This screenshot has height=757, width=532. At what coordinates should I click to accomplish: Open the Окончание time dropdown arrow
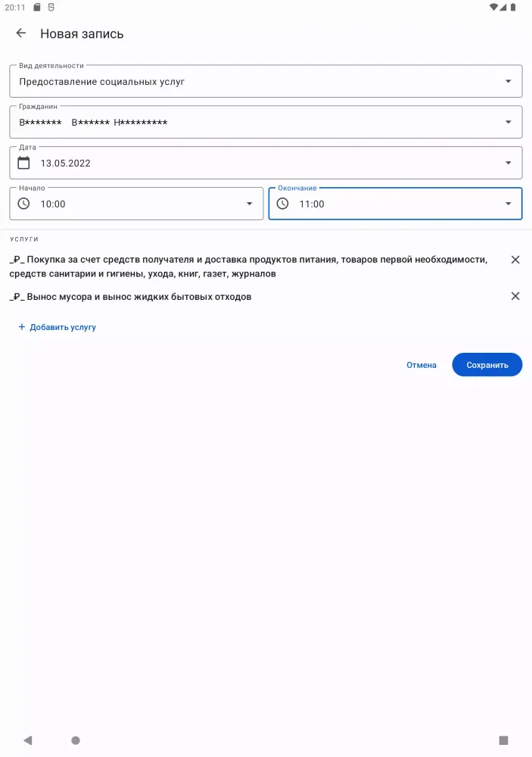(508, 204)
